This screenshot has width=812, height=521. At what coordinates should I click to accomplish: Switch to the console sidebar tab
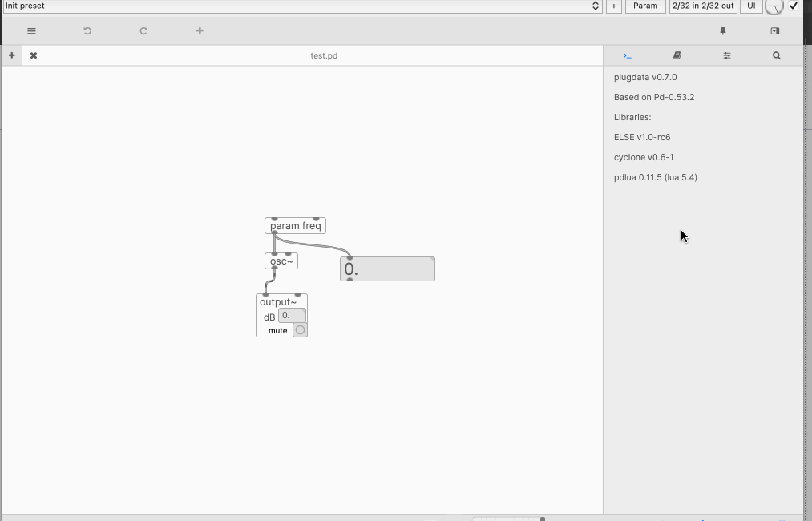click(x=627, y=55)
